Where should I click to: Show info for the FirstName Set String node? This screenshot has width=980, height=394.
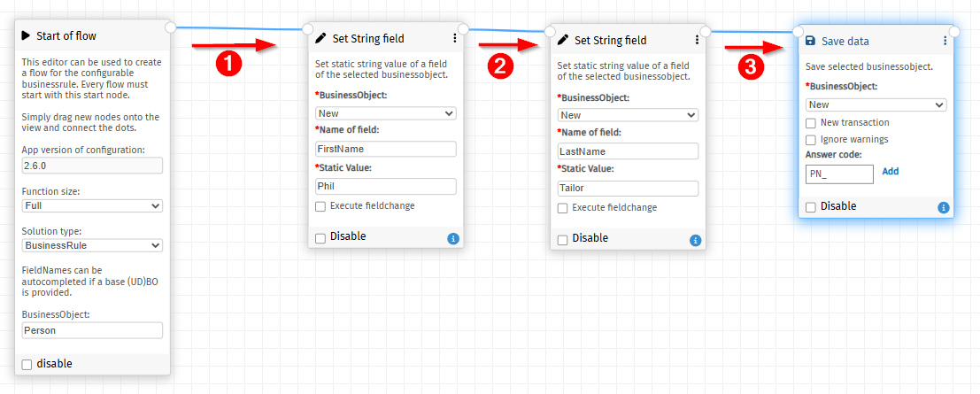(x=453, y=238)
